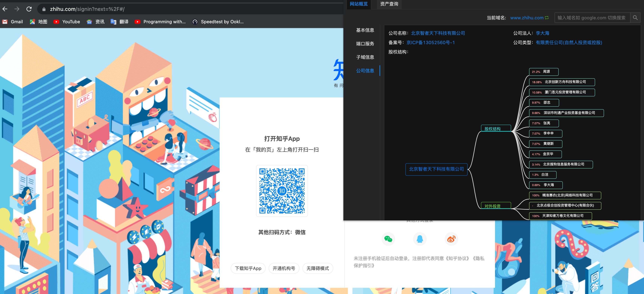
Task: Click the 无障碍模式 button
Action: (x=317, y=268)
